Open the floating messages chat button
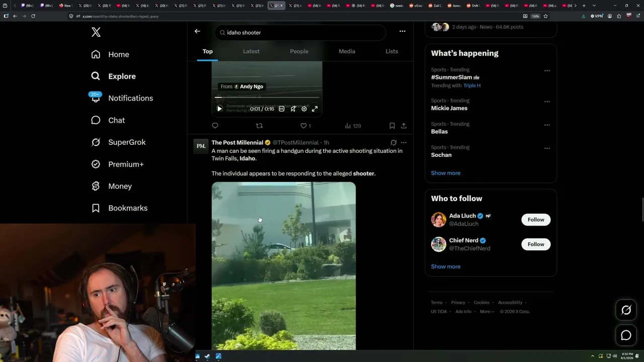This screenshot has width=644, height=362. pos(626,335)
